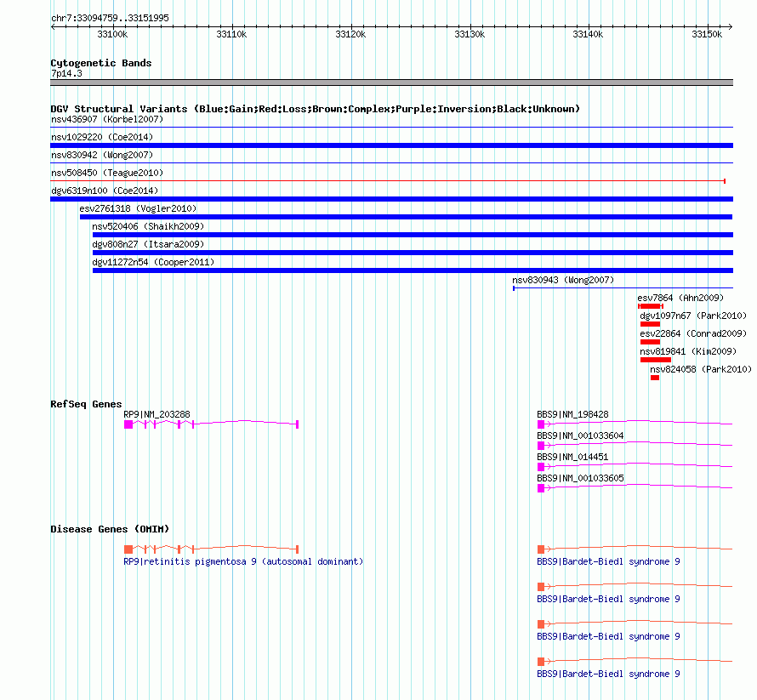Image resolution: width=757 pixels, height=700 pixels.
Task: Select the dgv11272n54 blue gain bar
Action: point(413,270)
